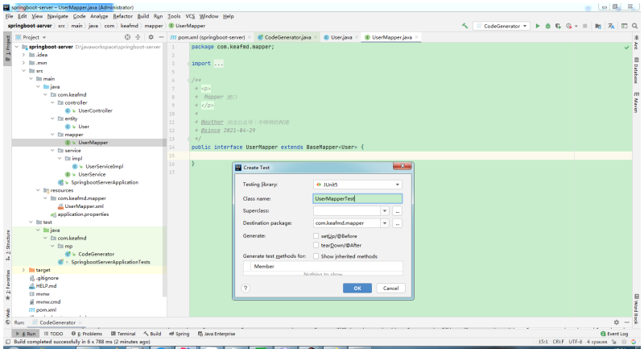Check Show inherited methods
The height and width of the screenshot is (349, 644).
pyautogui.click(x=316, y=256)
